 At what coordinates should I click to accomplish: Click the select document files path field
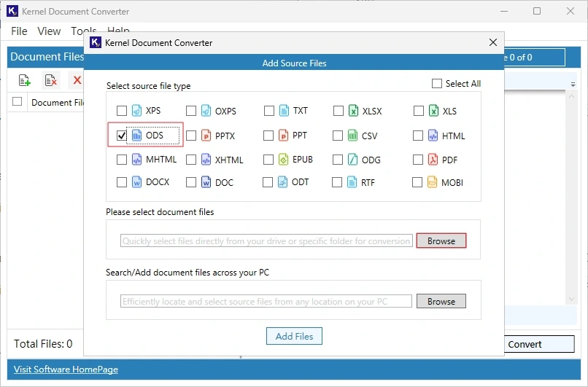click(266, 241)
